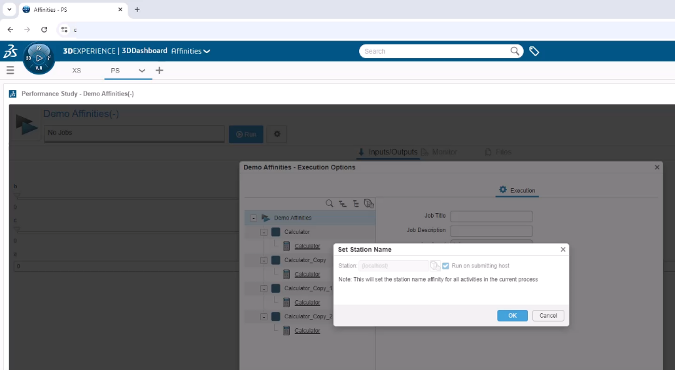
Task: Collapse the Calculator_Copy tree node
Action: pyautogui.click(x=264, y=260)
